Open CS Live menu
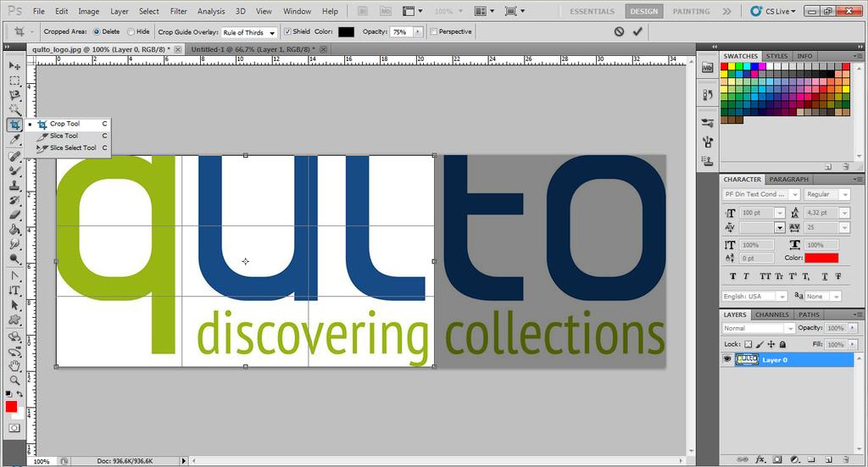Image resolution: width=868 pixels, height=467 pixels. coord(774,11)
